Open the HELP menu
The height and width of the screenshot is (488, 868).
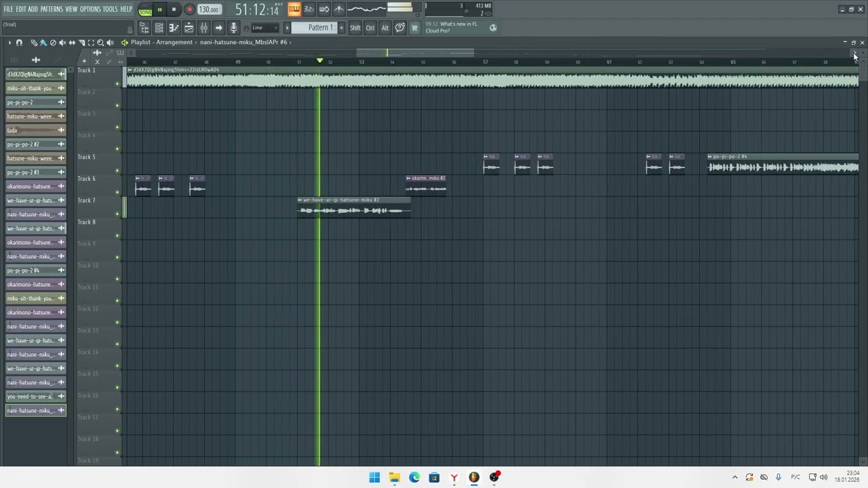[126, 9]
